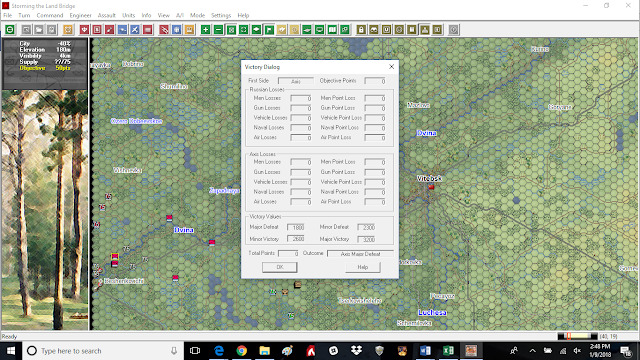Click the green next-turn icon at toolbar start
The height and width of the screenshot is (360, 640).
pyautogui.click(x=10, y=30)
